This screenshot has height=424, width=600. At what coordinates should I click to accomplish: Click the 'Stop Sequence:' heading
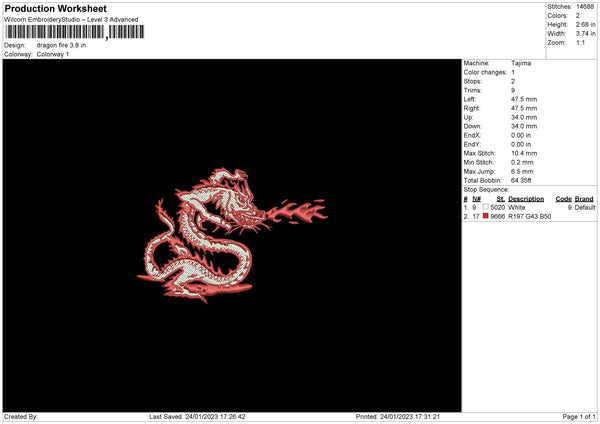coord(486,189)
